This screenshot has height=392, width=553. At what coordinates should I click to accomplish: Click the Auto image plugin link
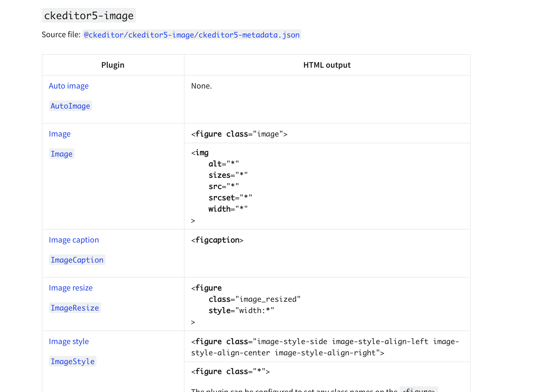(69, 86)
